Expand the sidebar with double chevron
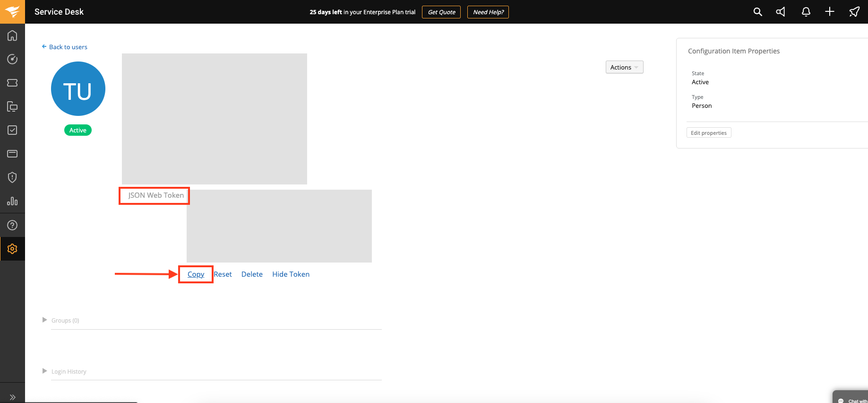868x403 pixels. 12,397
